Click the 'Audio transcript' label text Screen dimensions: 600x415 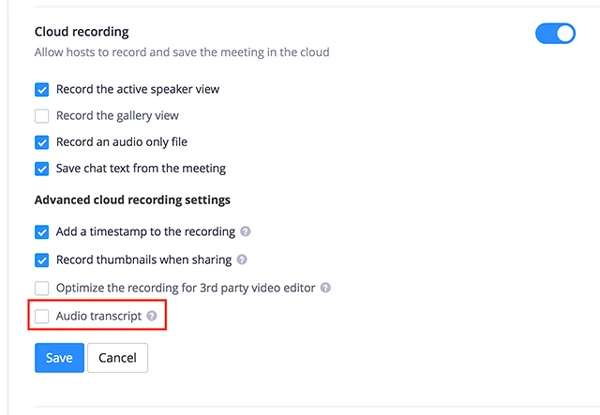(98, 316)
